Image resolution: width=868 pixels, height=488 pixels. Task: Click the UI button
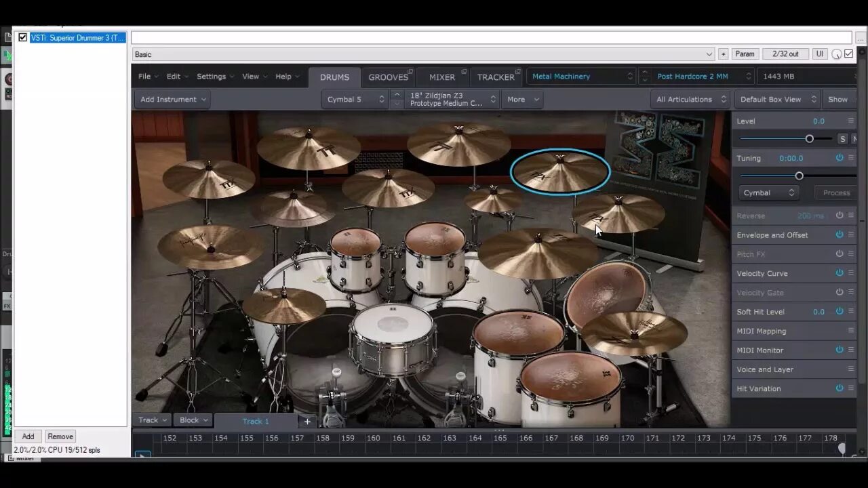coord(819,54)
